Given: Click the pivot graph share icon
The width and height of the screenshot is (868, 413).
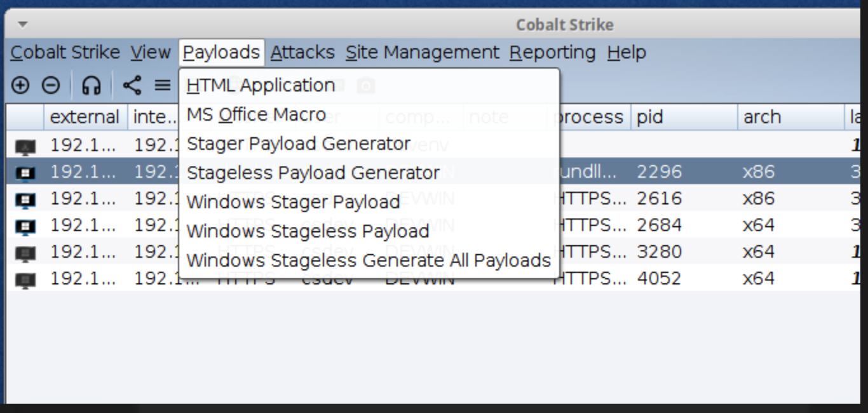Looking at the screenshot, I should point(132,85).
